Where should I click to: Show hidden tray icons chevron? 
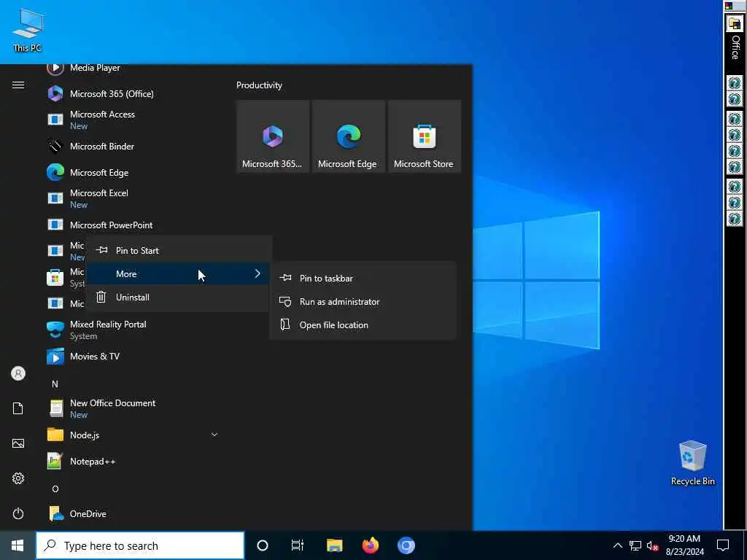617,545
